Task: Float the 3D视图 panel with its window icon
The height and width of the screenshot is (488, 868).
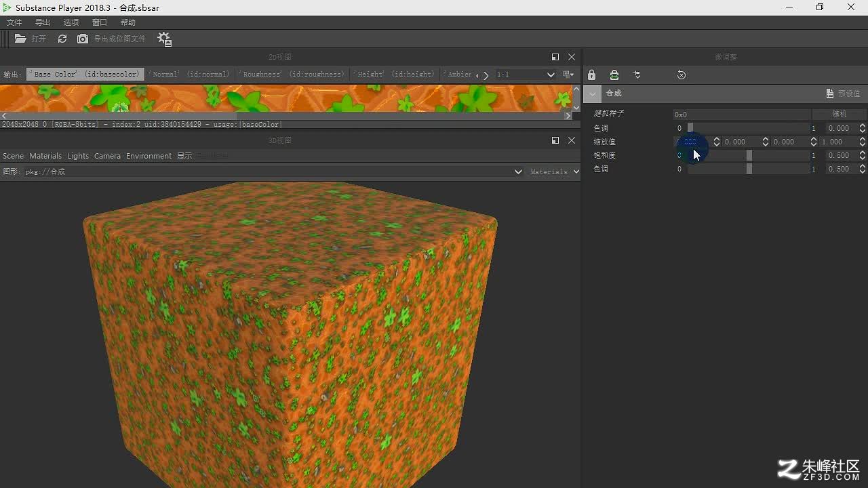Action: click(x=555, y=140)
